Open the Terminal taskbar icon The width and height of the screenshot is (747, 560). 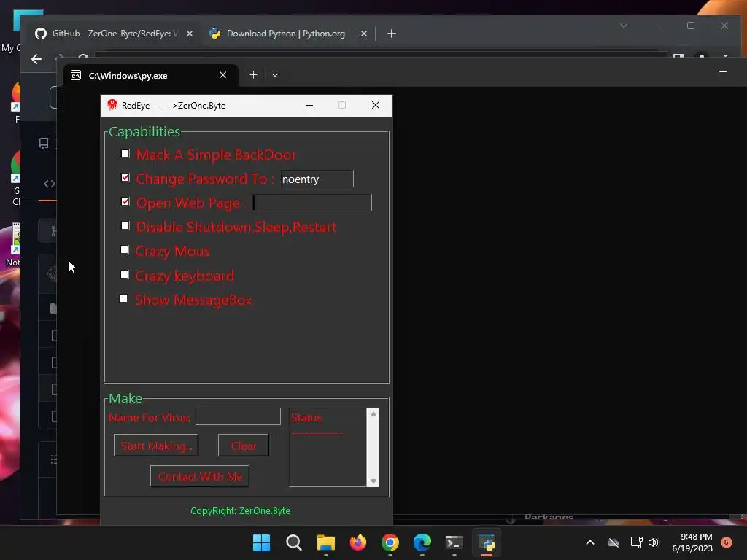pos(454,542)
